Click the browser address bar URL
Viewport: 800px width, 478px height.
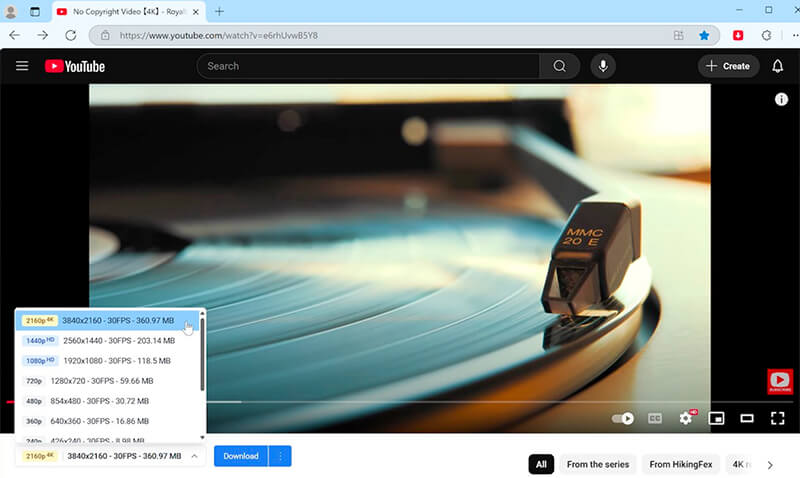tap(219, 35)
